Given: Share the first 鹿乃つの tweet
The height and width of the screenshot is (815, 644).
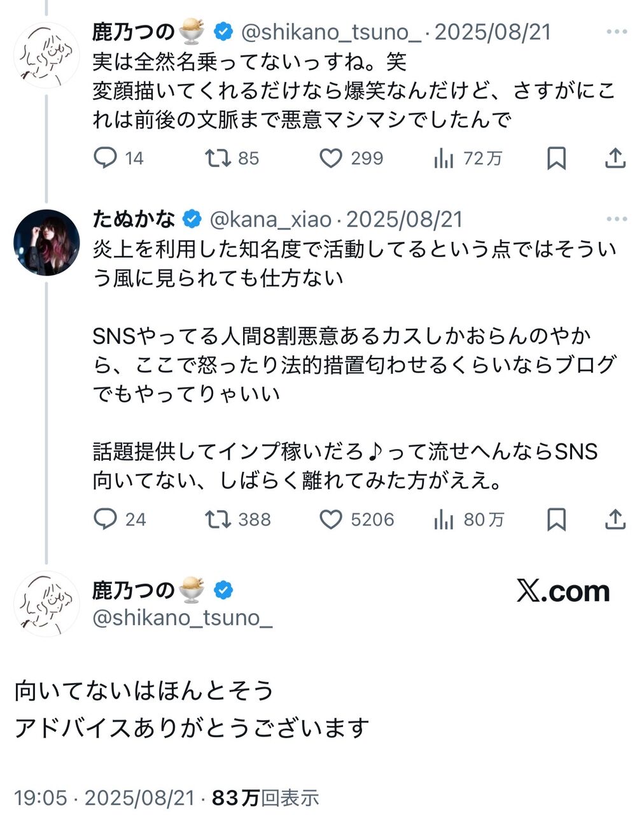Looking at the screenshot, I should pyautogui.click(x=615, y=158).
